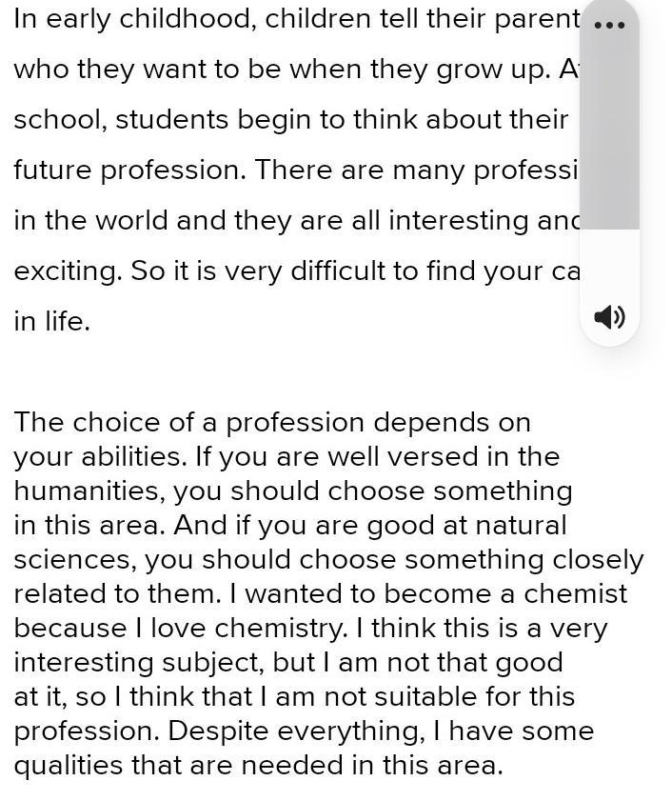Click the line "The choice of a profession depends on"
Image resolution: width=672 pixels, height=801 pixels.
pyautogui.click(x=272, y=423)
